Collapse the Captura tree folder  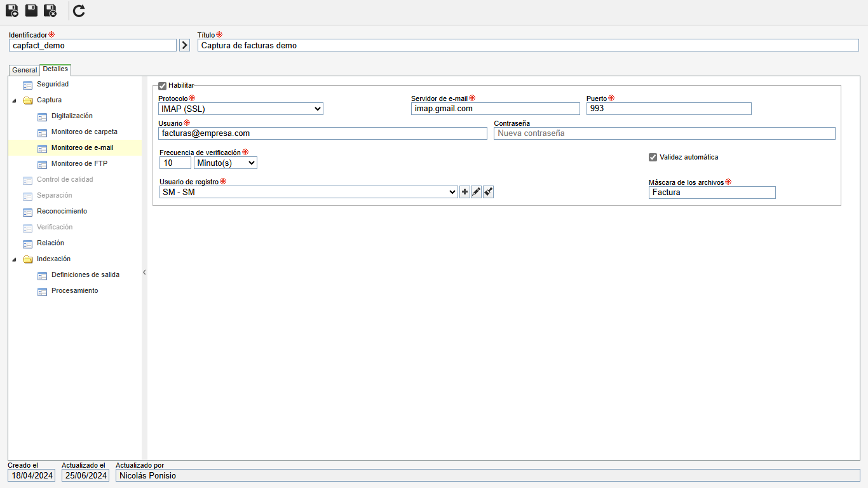[x=14, y=100]
